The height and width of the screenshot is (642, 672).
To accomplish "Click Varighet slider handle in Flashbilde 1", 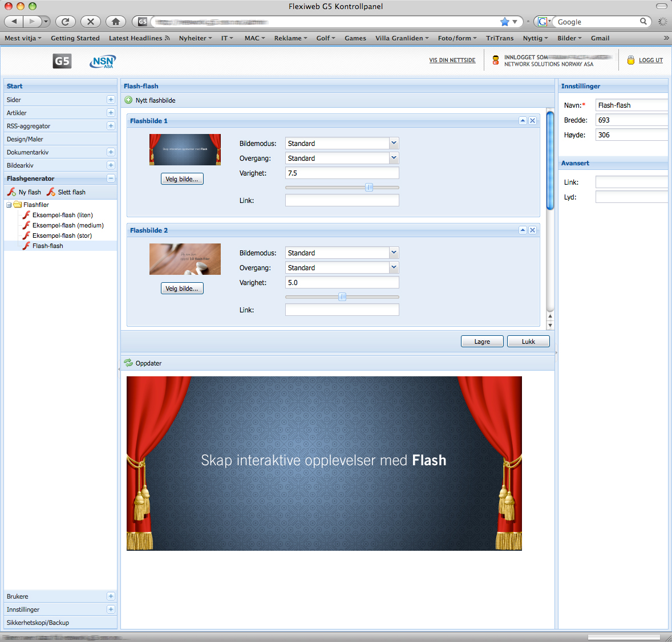I will pos(369,187).
